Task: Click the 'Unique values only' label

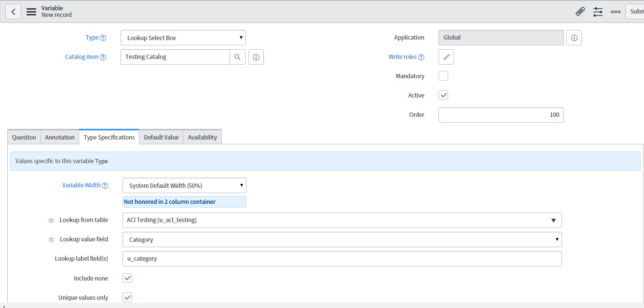Action: (83, 298)
